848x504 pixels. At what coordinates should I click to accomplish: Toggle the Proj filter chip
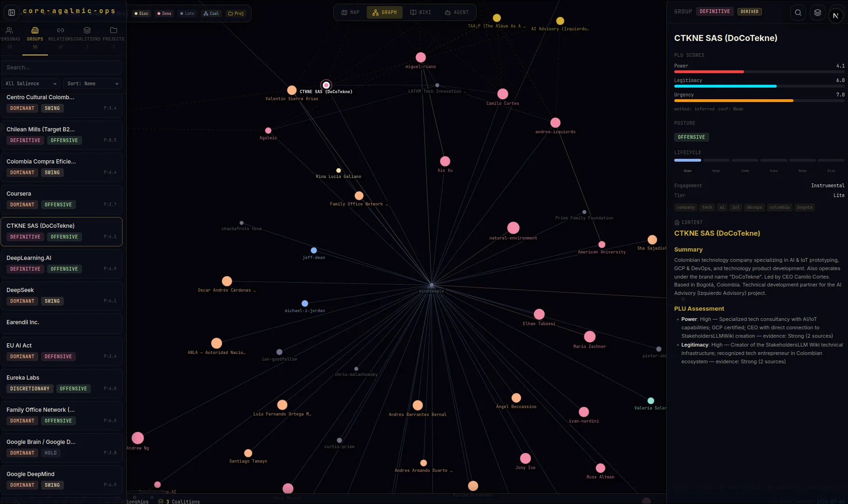[x=236, y=14]
